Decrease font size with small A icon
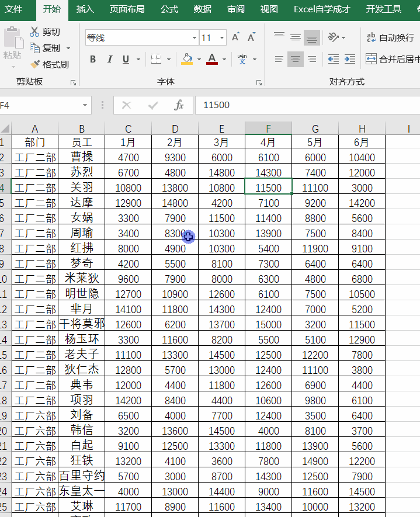Viewport: 420px width, 517px height. pyautogui.click(x=252, y=37)
